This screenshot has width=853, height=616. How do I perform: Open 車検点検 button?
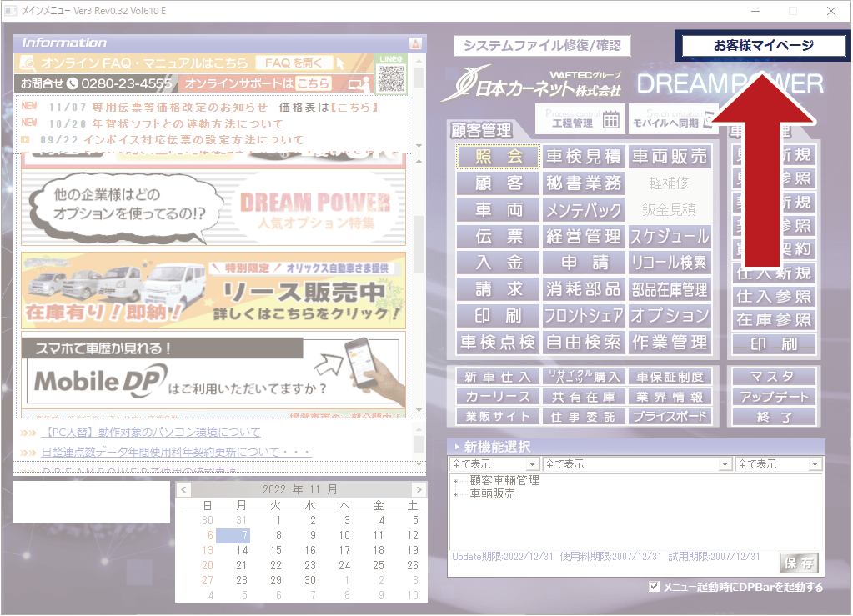tap(499, 343)
